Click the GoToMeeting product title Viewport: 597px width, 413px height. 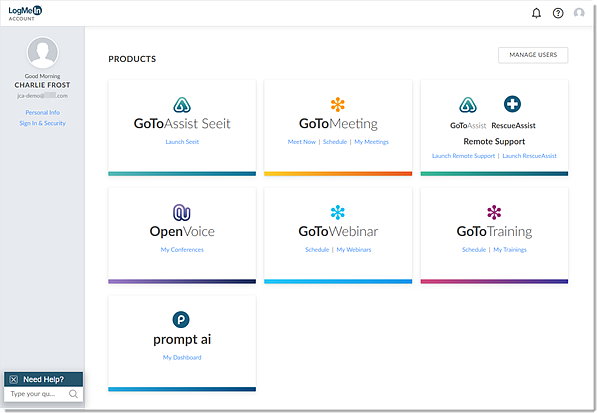(x=338, y=124)
